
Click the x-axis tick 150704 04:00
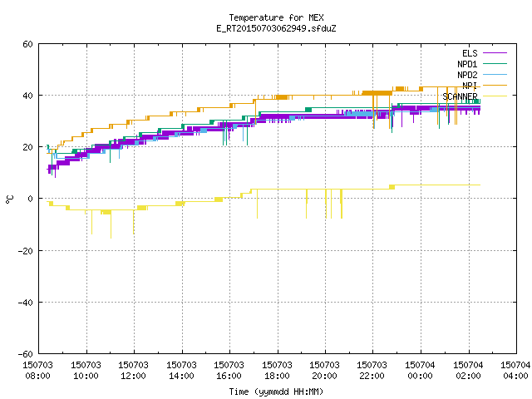click(515, 371)
